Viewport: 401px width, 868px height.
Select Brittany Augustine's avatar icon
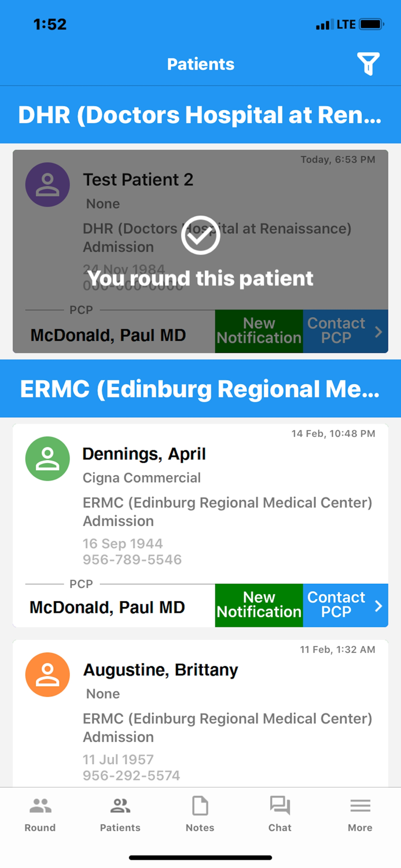tap(47, 674)
